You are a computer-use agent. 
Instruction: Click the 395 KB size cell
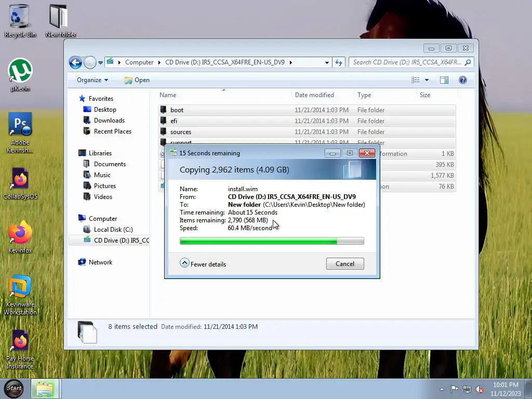445,165
